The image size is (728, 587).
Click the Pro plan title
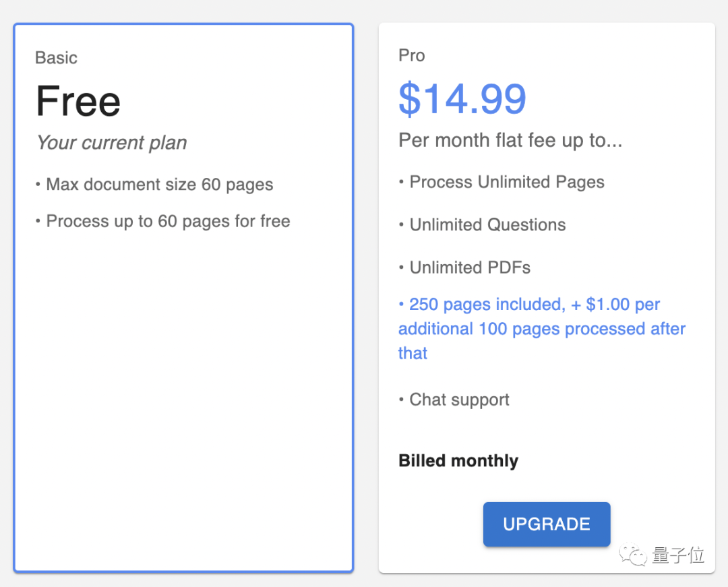411,55
